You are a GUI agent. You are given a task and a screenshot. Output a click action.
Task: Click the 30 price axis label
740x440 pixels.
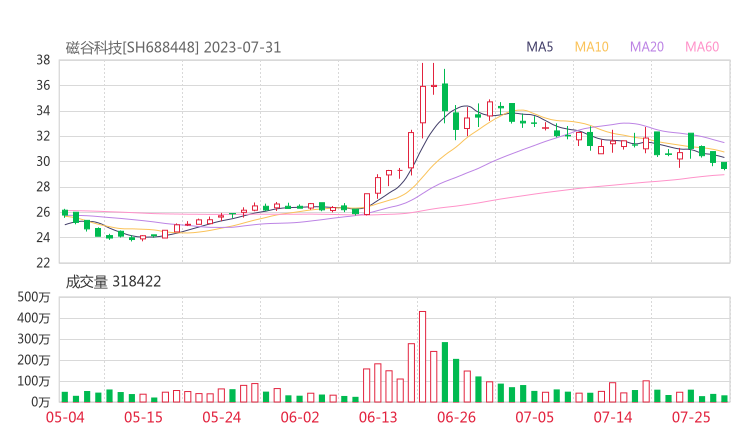(43, 161)
